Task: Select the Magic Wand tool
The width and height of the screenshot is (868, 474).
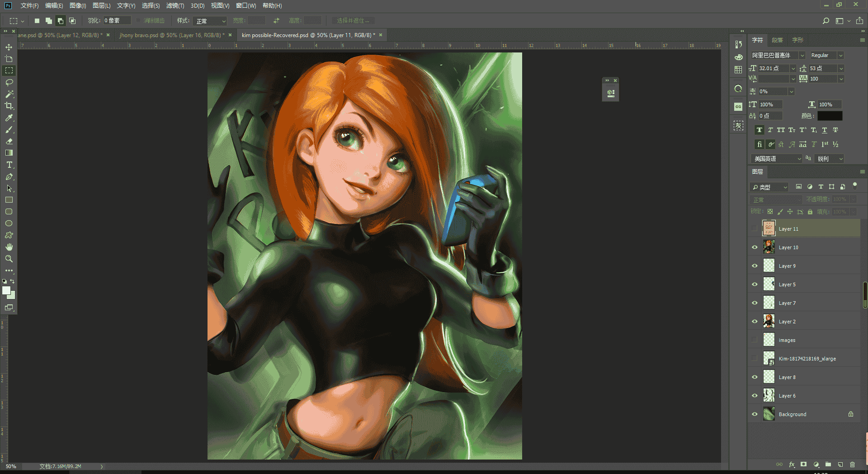Action: (x=9, y=94)
